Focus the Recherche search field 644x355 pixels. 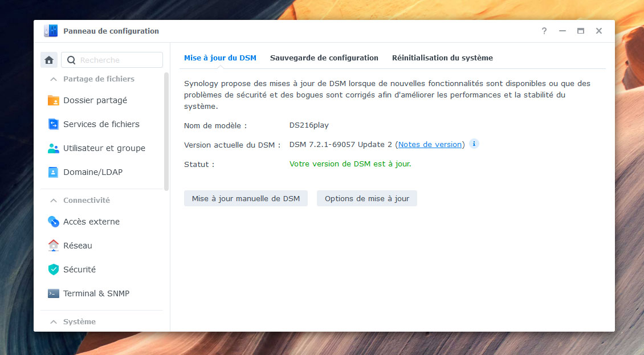112,60
